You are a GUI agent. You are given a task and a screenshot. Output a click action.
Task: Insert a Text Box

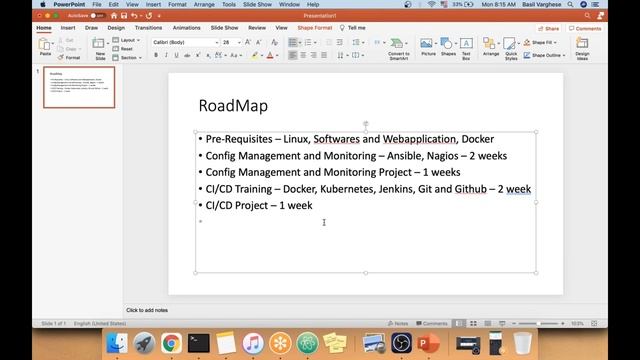pos(466,49)
